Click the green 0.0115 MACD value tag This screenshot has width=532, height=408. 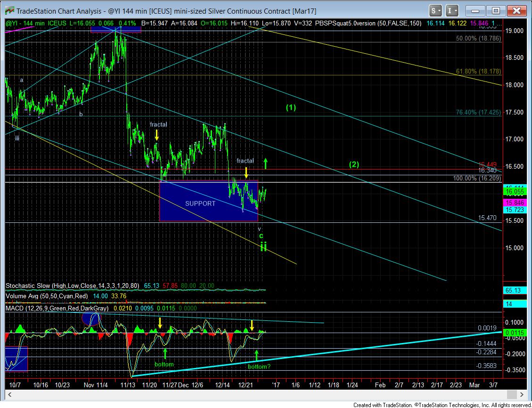coord(515,333)
